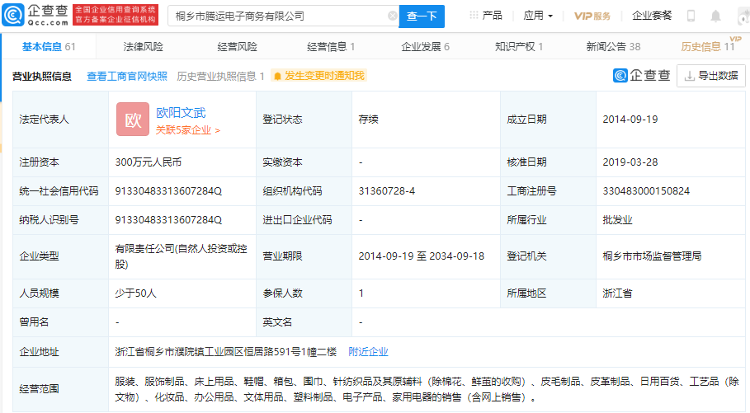This screenshot has width=750, height=413.
Task: Select approval date 2019-03-28
Action: [630, 162]
